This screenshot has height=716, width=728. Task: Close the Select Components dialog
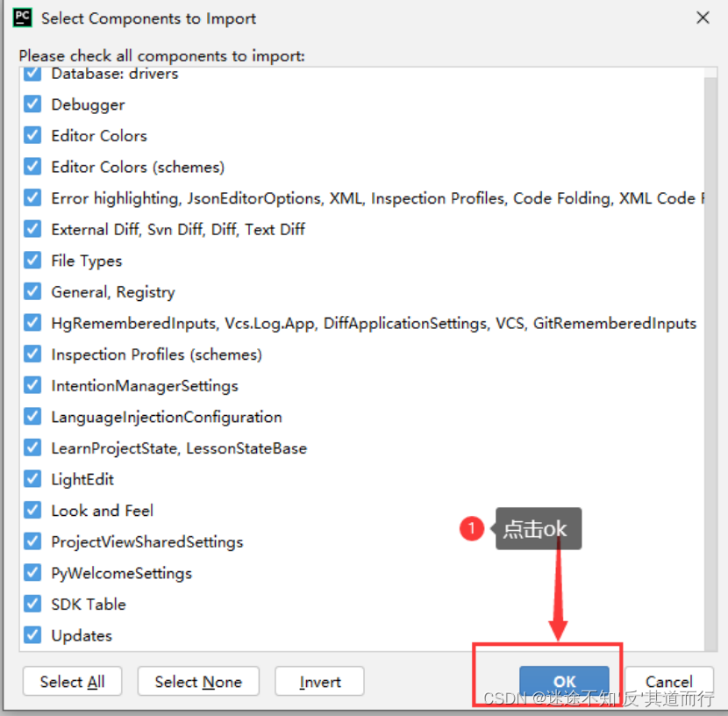(x=703, y=18)
